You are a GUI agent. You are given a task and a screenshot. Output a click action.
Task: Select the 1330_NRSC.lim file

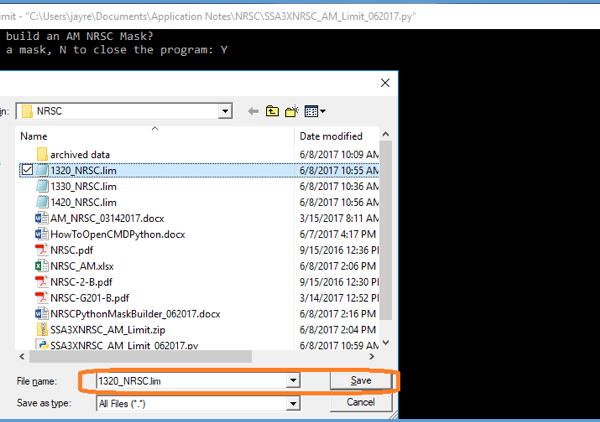(83, 186)
